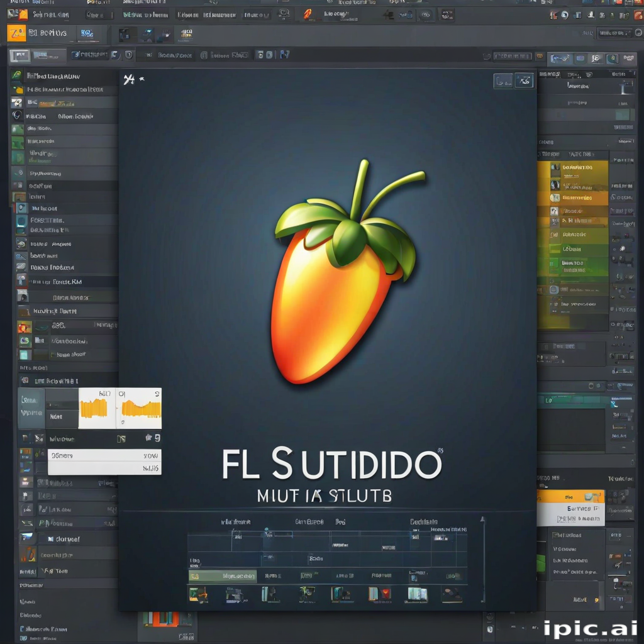
Task: Toggle the small icon on the top yellow right-list row
Action: (x=555, y=167)
